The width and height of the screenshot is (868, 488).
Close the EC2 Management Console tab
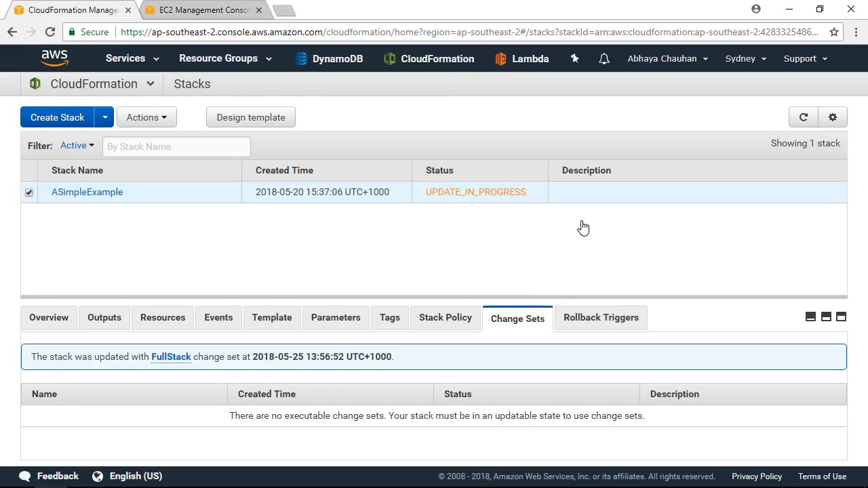pyautogui.click(x=259, y=10)
